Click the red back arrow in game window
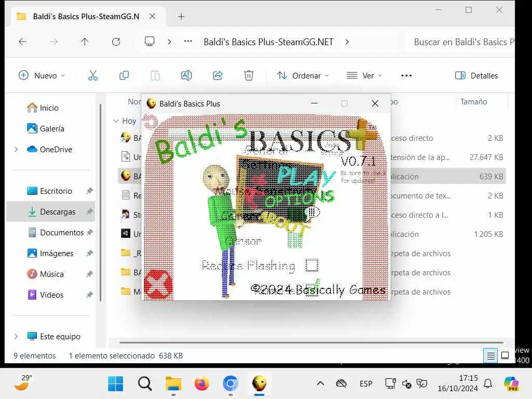 150,122
